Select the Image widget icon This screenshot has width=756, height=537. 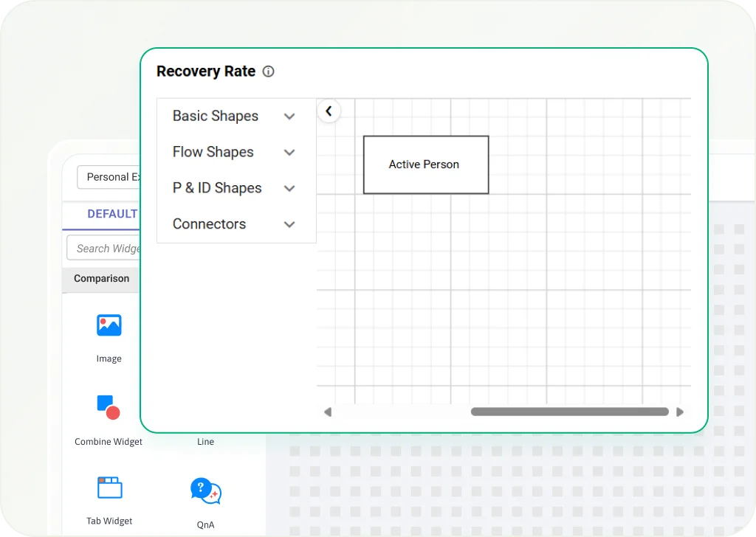109,325
